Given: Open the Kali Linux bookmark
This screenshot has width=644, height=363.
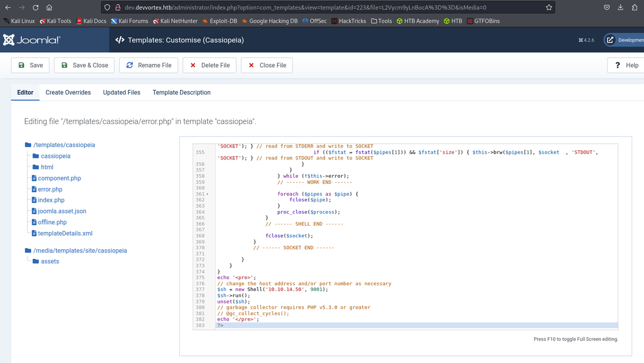Looking at the screenshot, I should 18,21.
